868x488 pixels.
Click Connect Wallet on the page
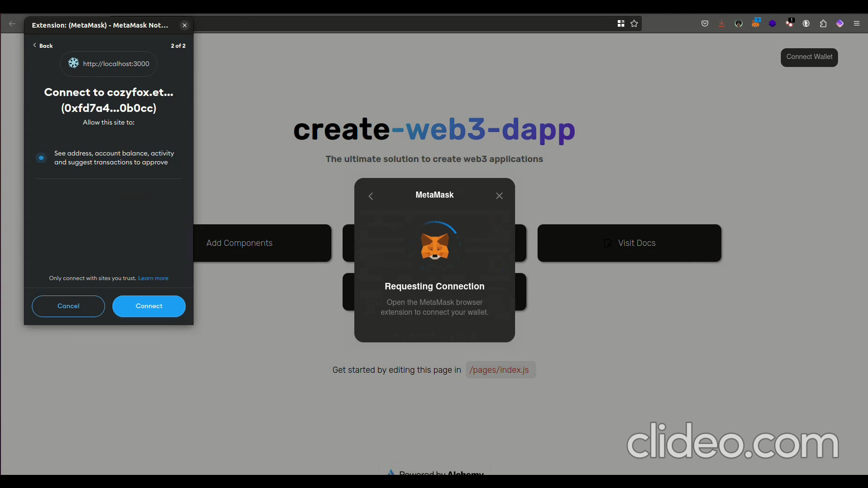tap(809, 57)
